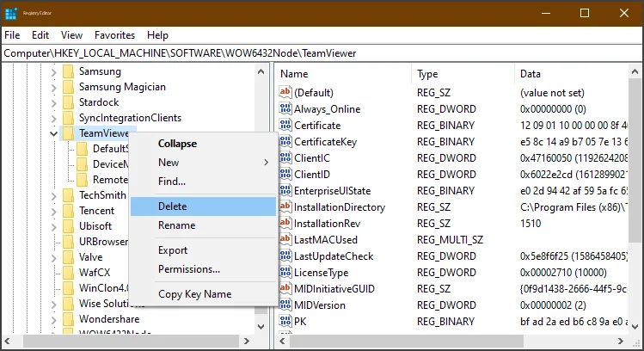Select the URBrowser key in tree
Viewport: 644px width, 351px height.
[x=103, y=242]
